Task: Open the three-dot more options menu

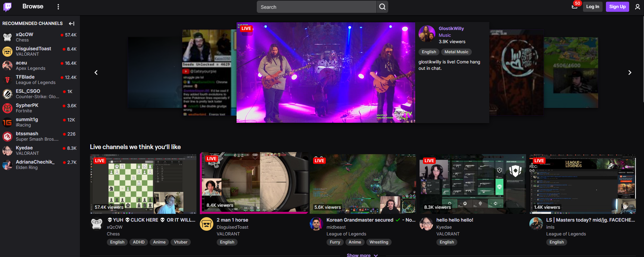Action: point(58,7)
